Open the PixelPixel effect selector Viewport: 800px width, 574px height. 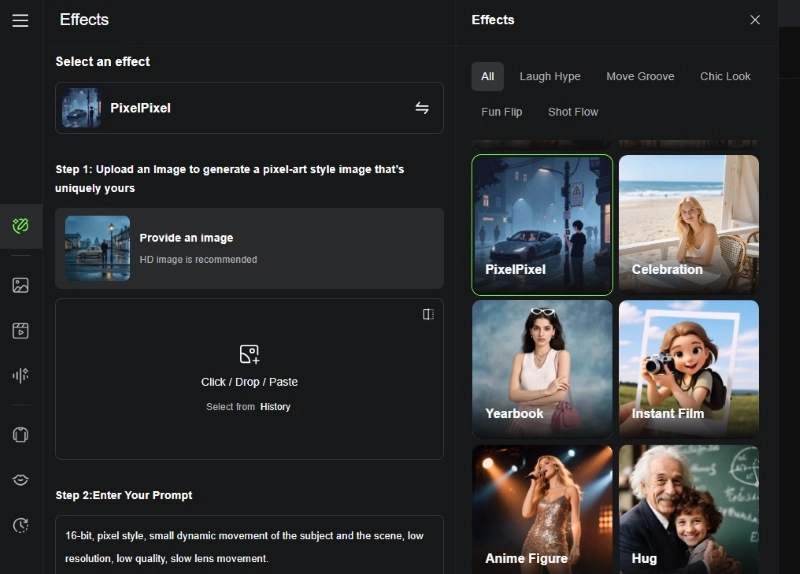coord(249,108)
